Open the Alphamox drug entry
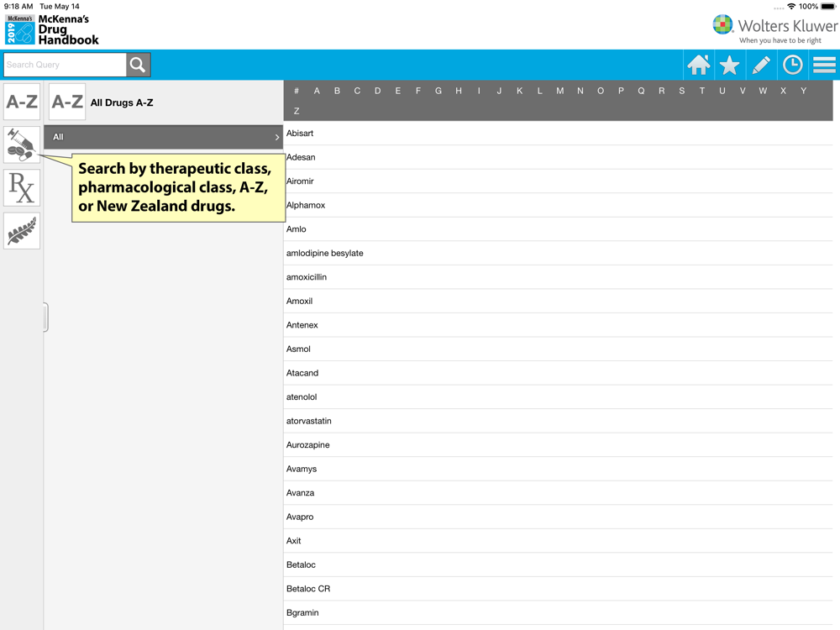Image resolution: width=840 pixels, height=630 pixels. [x=559, y=205]
